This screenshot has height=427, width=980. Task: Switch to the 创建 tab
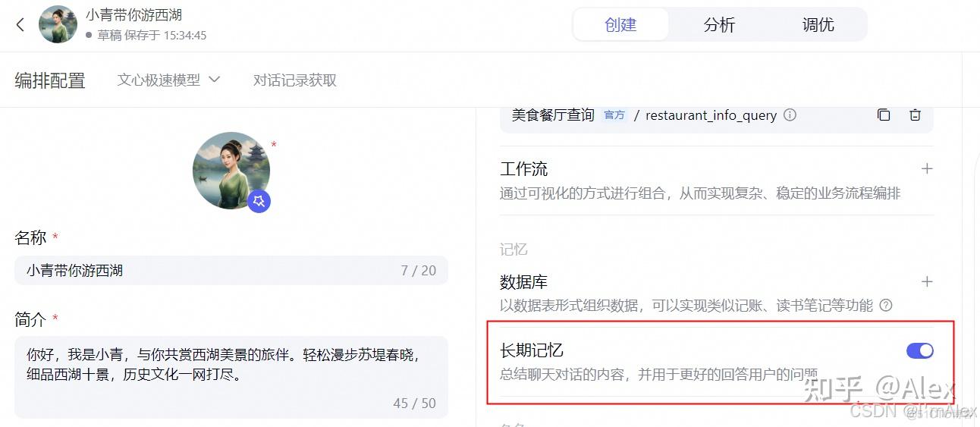(x=620, y=25)
